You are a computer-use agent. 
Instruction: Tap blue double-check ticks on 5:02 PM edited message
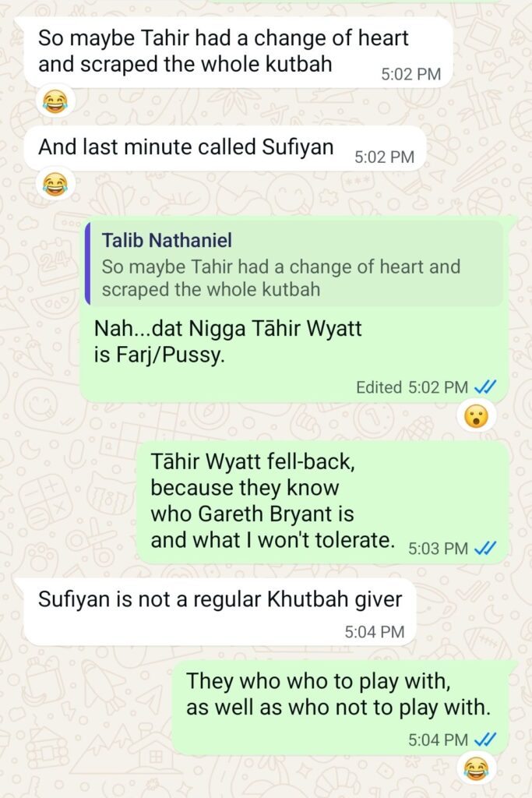click(484, 387)
